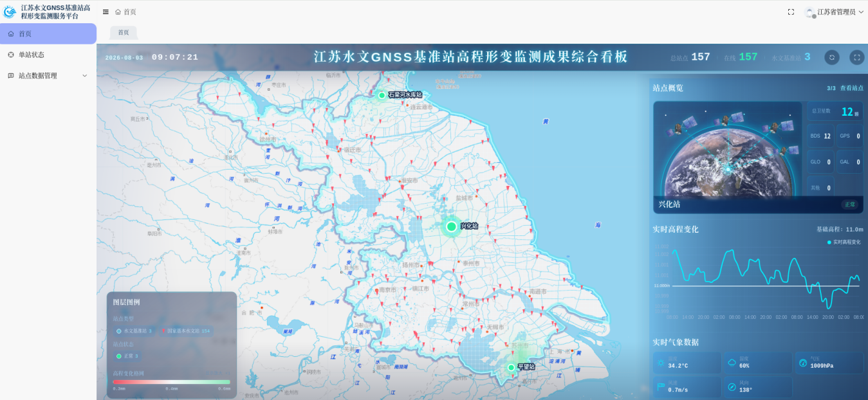Open the 首页 sidebar menu item
The height and width of the screenshot is (400, 868).
[48, 33]
